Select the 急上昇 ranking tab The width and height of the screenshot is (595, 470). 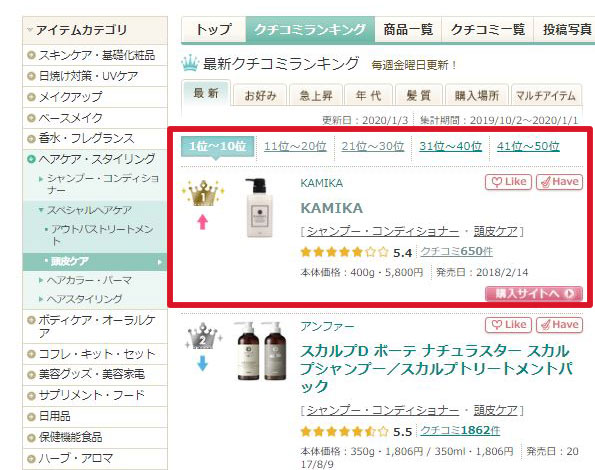point(316,95)
